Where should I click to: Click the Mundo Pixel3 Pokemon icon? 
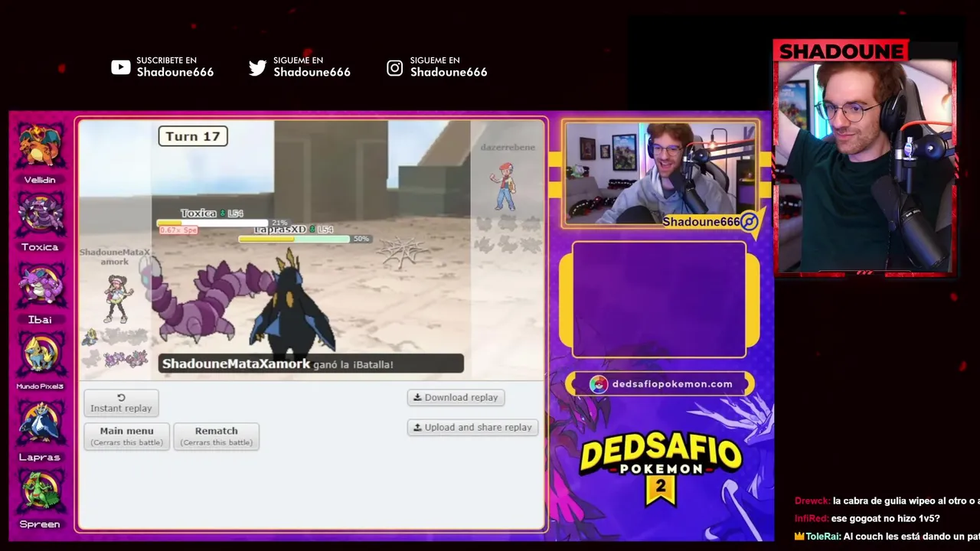pos(40,354)
